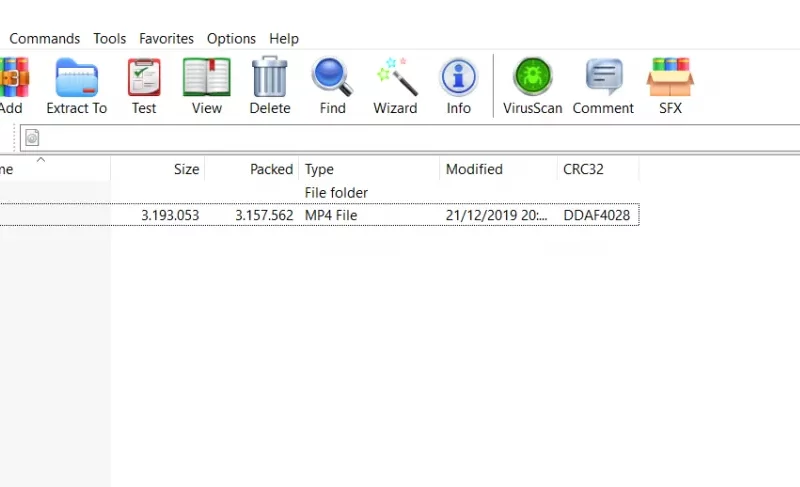
Task: Select the File folder row
Action: [319, 193]
